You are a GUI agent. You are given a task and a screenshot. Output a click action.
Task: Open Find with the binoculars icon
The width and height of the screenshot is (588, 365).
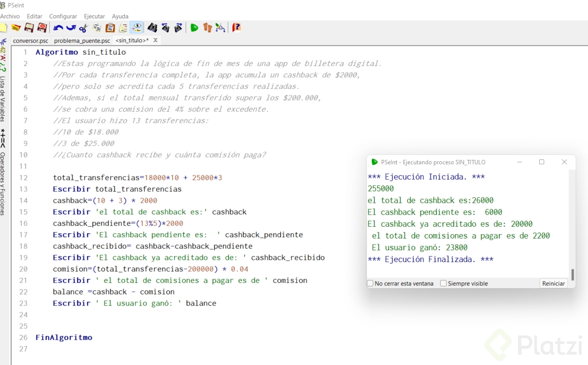[152, 28]
